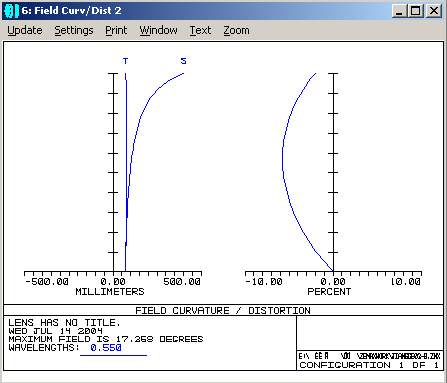The height and width of the screenshot is (383, 447).
Task: Maximize the Field Curv/Dist window
Action: 415,11
